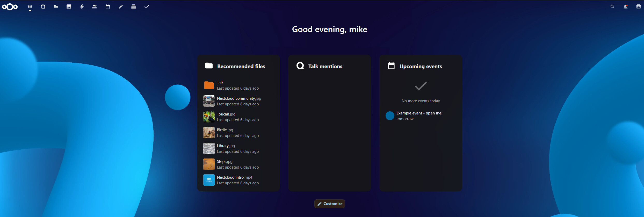Open Talk from the top bar
644x217 pixels.
click(x=43, y=7)
